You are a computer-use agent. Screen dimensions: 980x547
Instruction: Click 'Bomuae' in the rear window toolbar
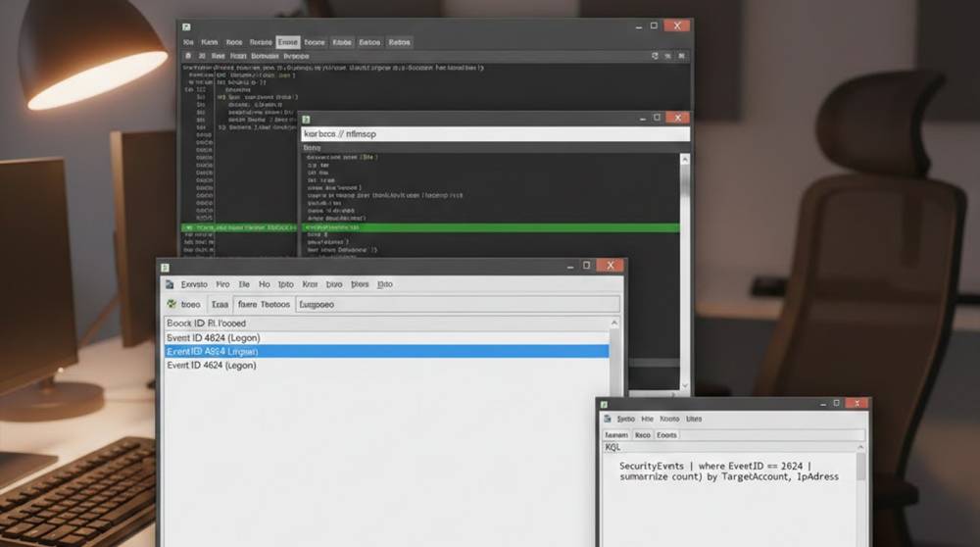[x=265, y=56]
